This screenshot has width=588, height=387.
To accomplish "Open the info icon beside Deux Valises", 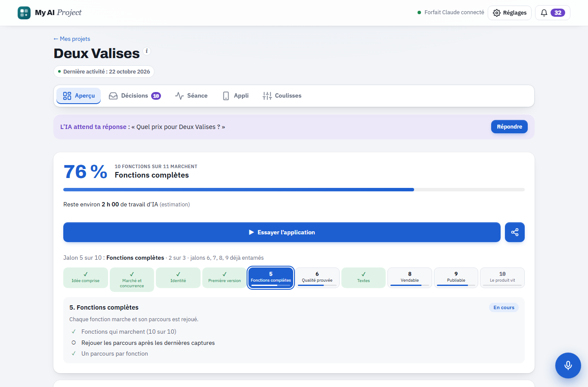I will [147, 51].
